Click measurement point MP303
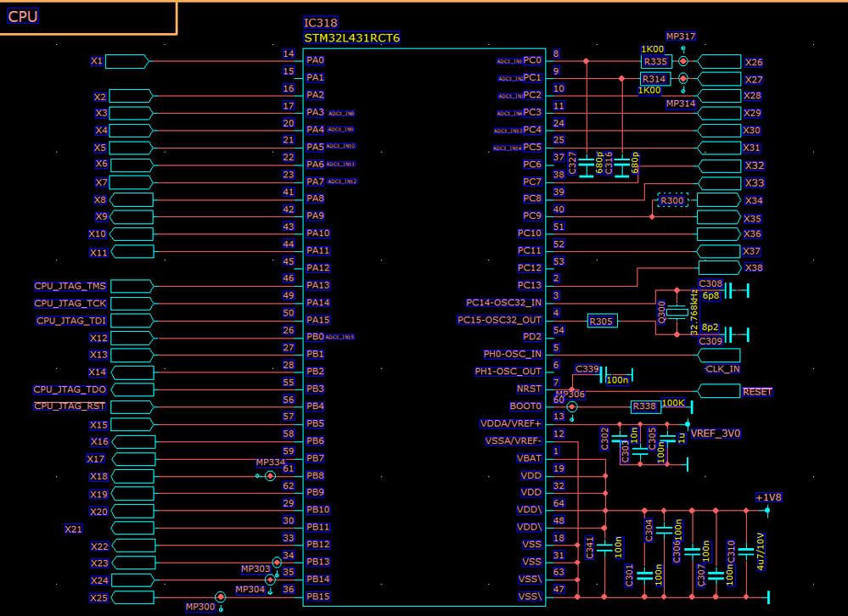 (x=277, y=563)
